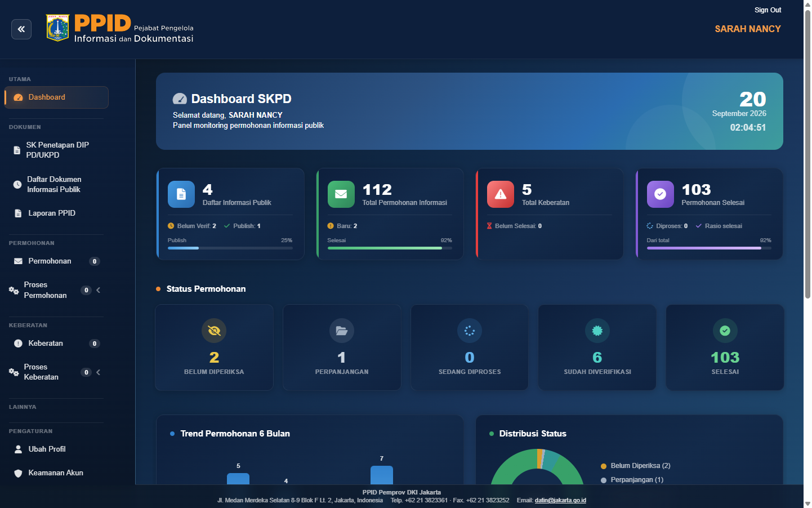Click green envelope icon on Total Permohonan card

coord(341,194)
